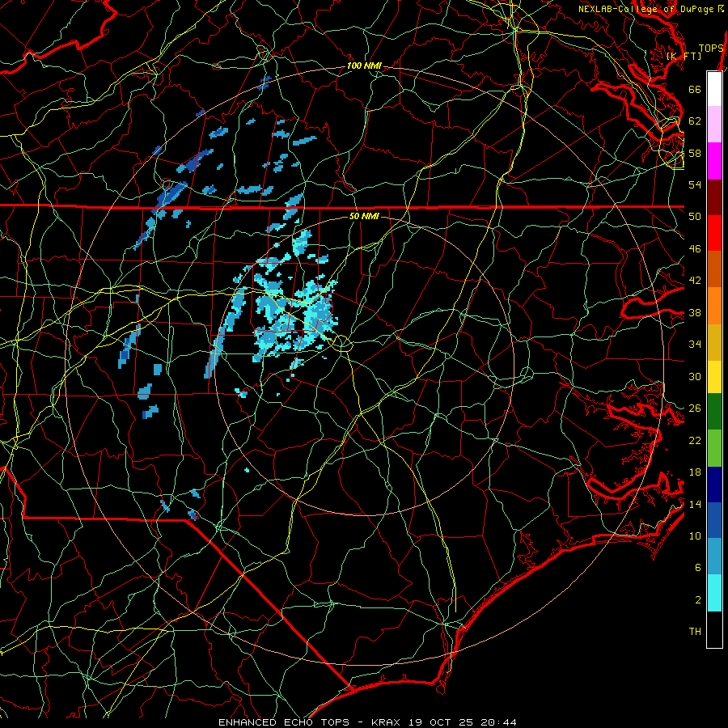Click the 34 legend value

[x=695, y=345]
